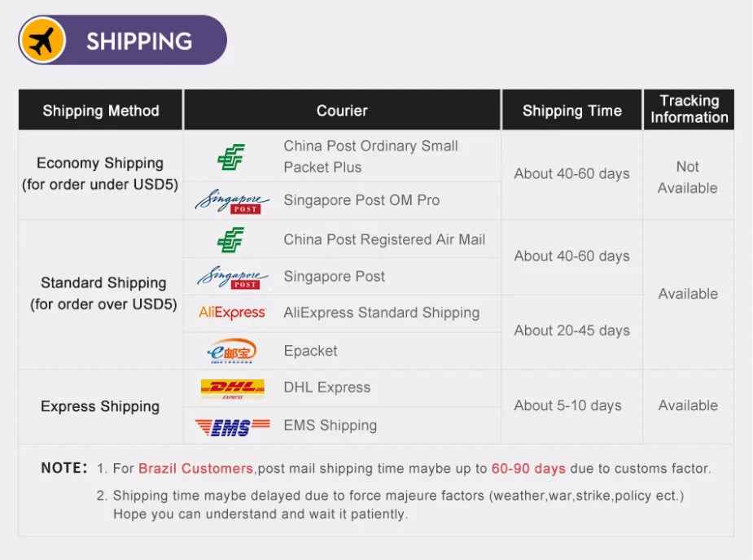Click the China Post logo beside Registered Air Mail

pos(231,239)
